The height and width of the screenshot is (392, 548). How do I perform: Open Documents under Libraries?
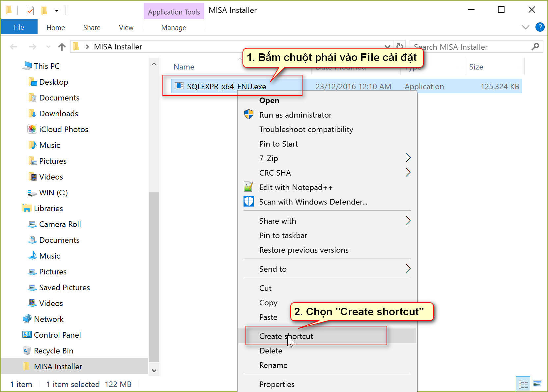[59, 240]
